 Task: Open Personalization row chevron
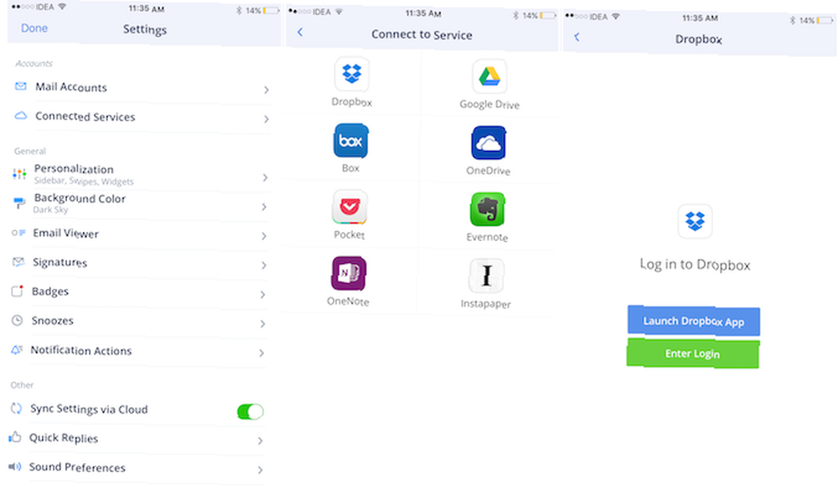click(265, 177)
